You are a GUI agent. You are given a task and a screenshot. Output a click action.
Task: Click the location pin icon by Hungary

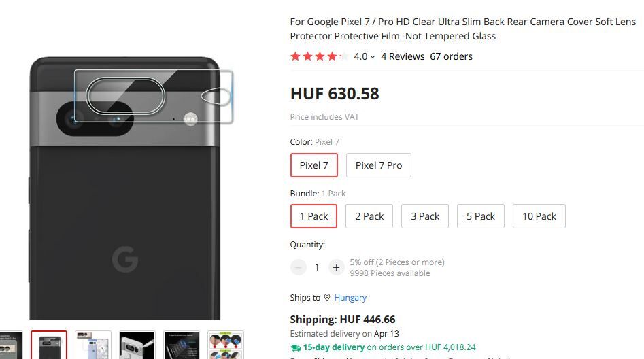pos(327,298)
